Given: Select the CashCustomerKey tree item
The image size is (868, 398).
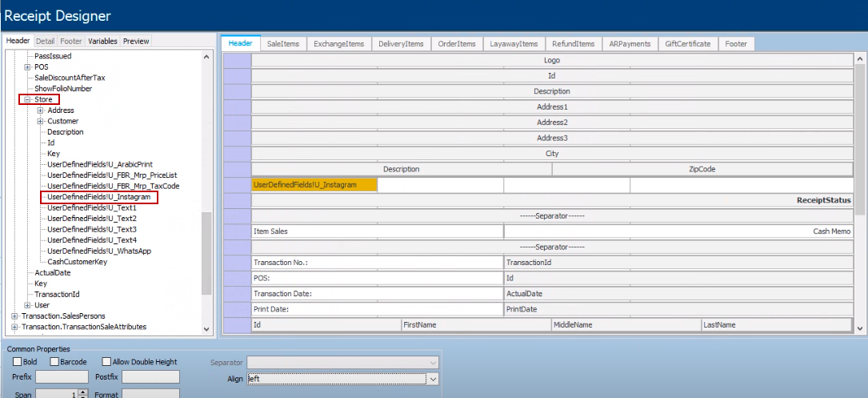Looking at the screenshot, I should [77, 262].
